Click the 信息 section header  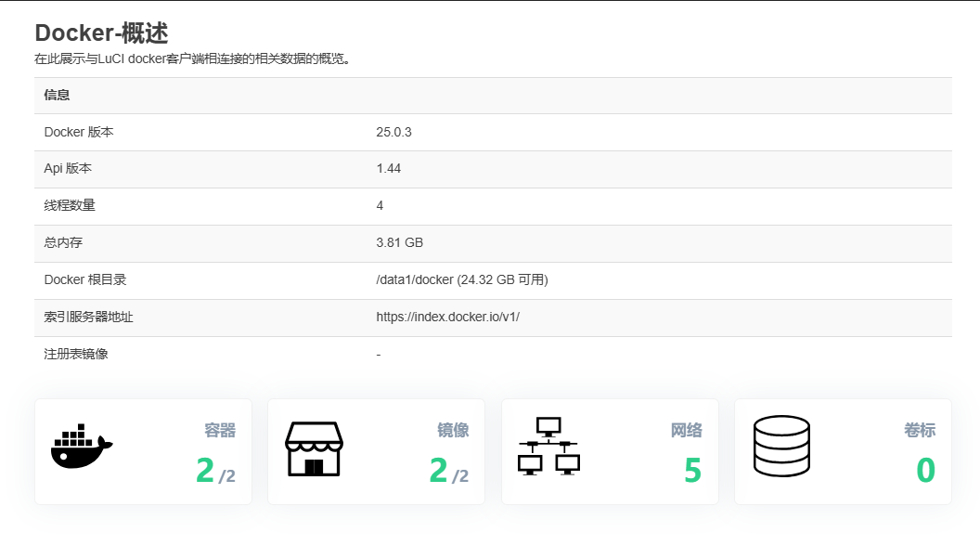point(57,95)
